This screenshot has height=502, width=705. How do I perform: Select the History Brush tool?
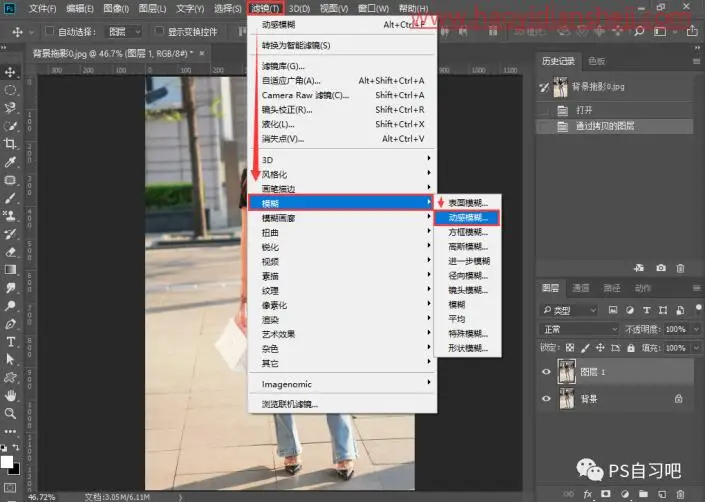[10, 234]
